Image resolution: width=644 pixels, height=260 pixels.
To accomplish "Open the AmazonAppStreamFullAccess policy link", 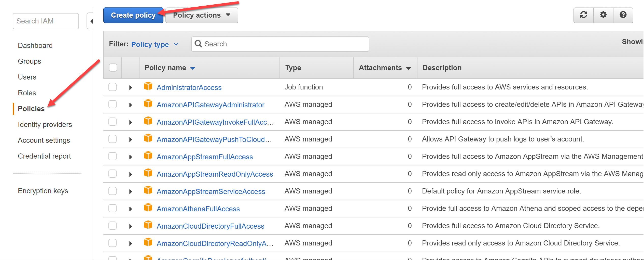I will 205,157.
